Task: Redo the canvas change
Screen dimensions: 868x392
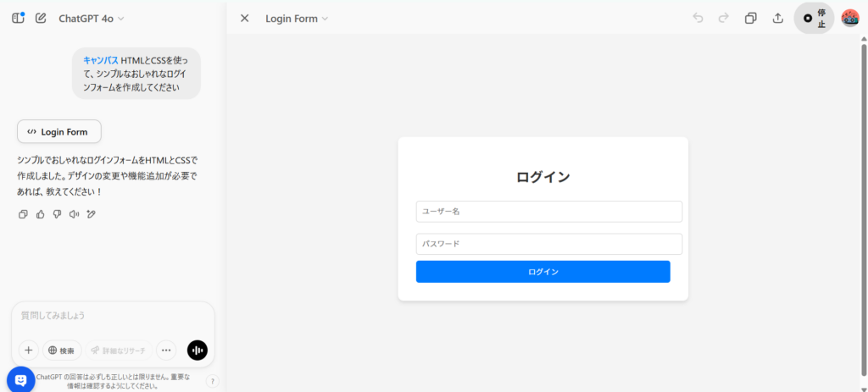Action: pos(724,18)
